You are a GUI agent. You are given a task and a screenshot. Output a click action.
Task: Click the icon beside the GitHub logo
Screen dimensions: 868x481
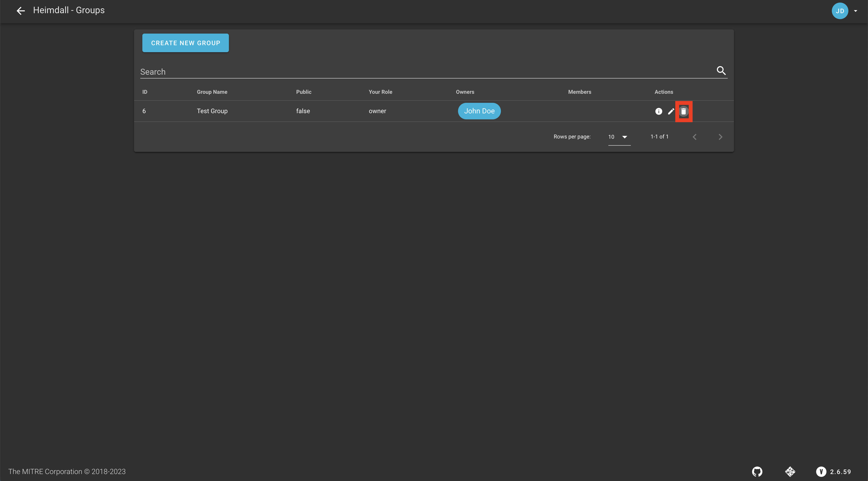click(x=790, y=471)
